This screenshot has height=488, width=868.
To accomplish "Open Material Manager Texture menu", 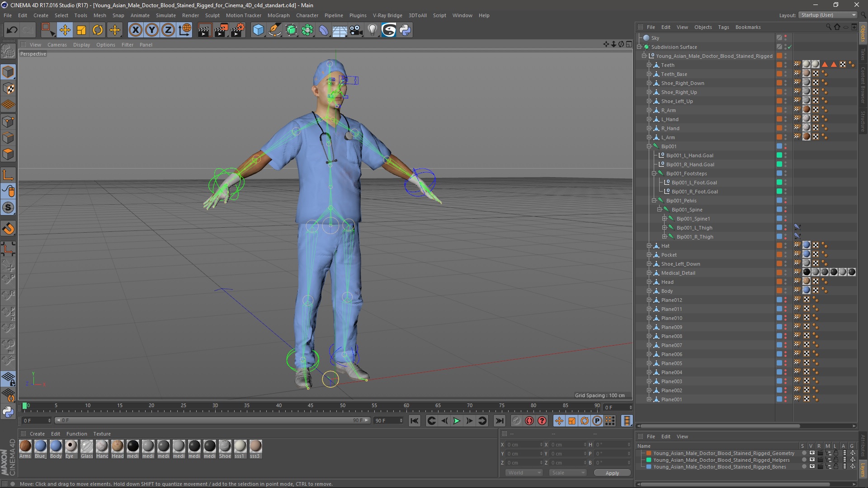I will [x=102, y=434].
